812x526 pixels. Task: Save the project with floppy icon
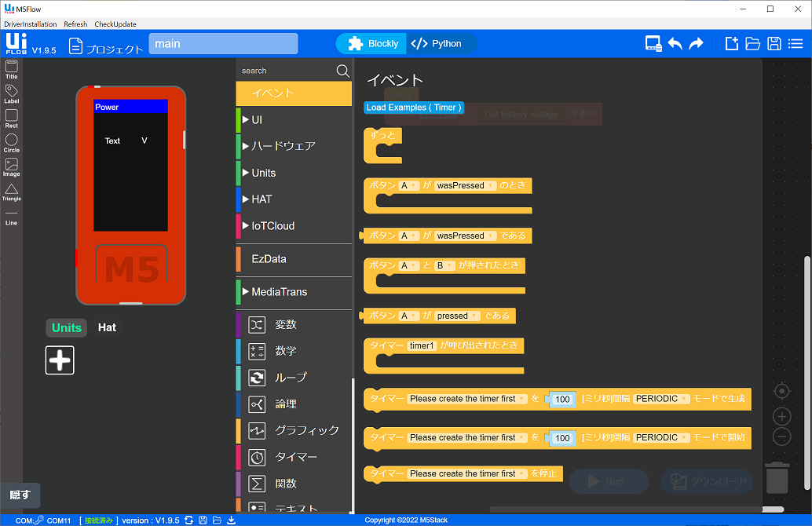[x=774, y=44]
